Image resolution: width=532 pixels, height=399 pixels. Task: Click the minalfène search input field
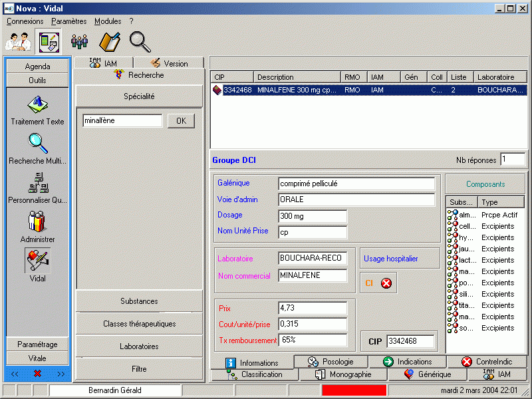(122, 121)
